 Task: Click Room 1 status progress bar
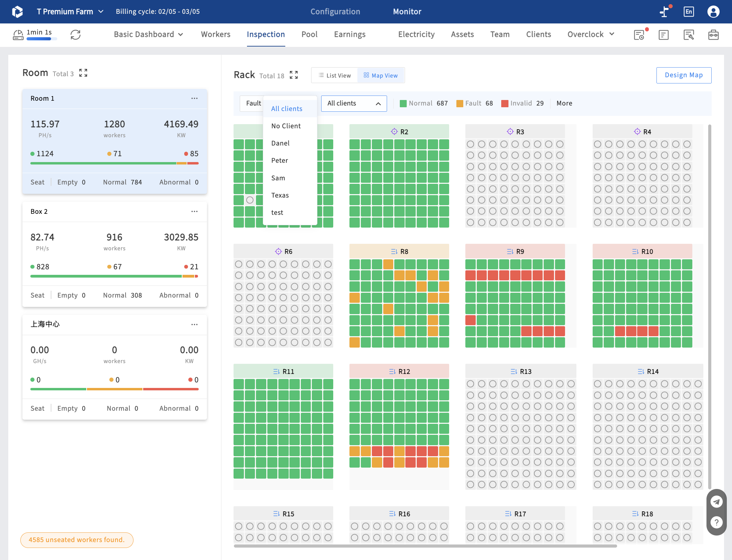click(115, 163)
